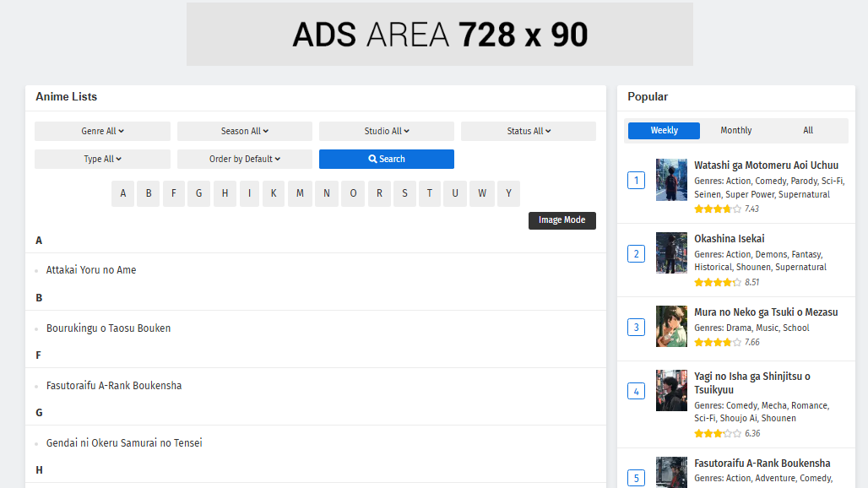Select letter U in alphabet bar

coord(455,193)
